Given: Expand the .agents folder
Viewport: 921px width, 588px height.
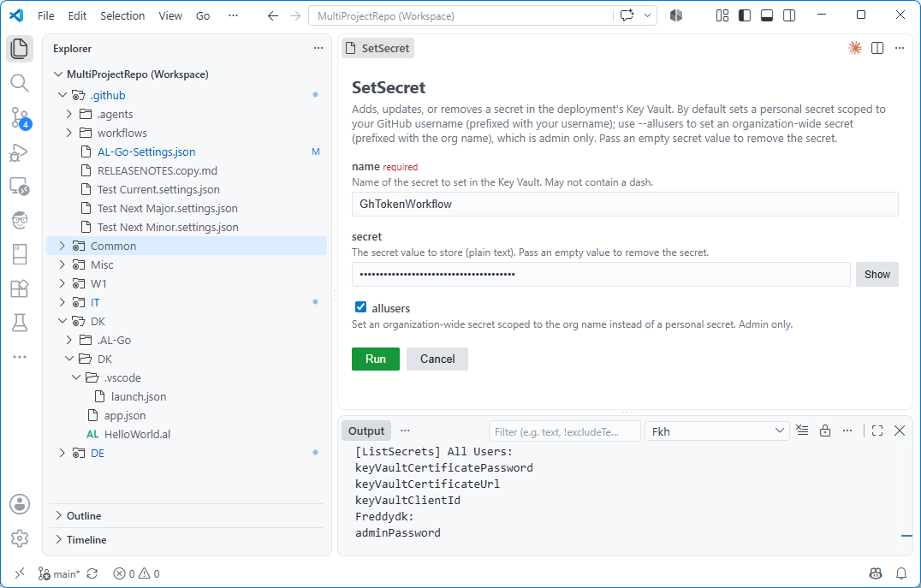Looking at the screenshot, I should click(x=69, y=114).
